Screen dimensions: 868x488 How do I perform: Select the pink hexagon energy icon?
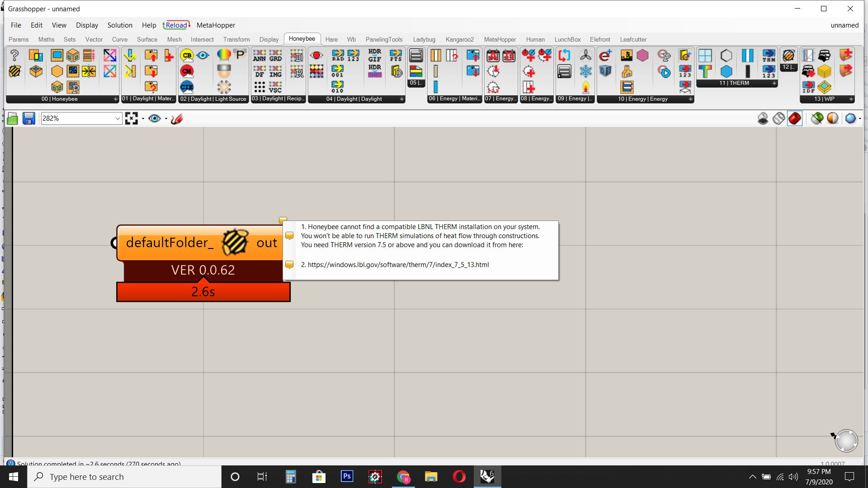click(642, 56)
